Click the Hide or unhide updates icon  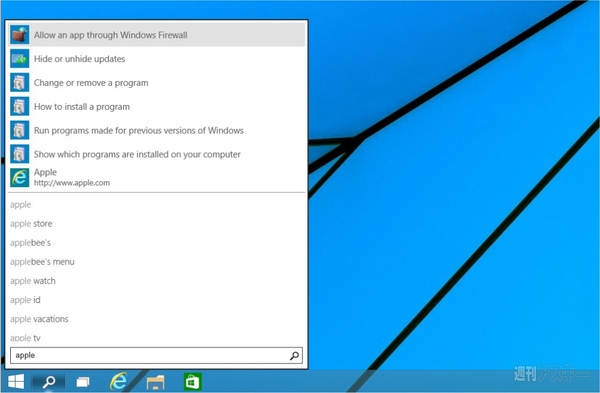tap(20, 59)
